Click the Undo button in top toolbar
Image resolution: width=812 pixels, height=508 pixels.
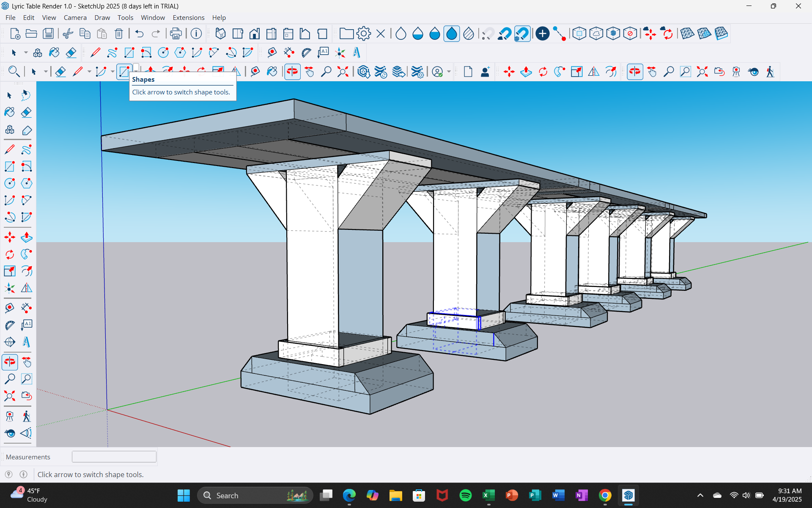[x=139, y=33]
